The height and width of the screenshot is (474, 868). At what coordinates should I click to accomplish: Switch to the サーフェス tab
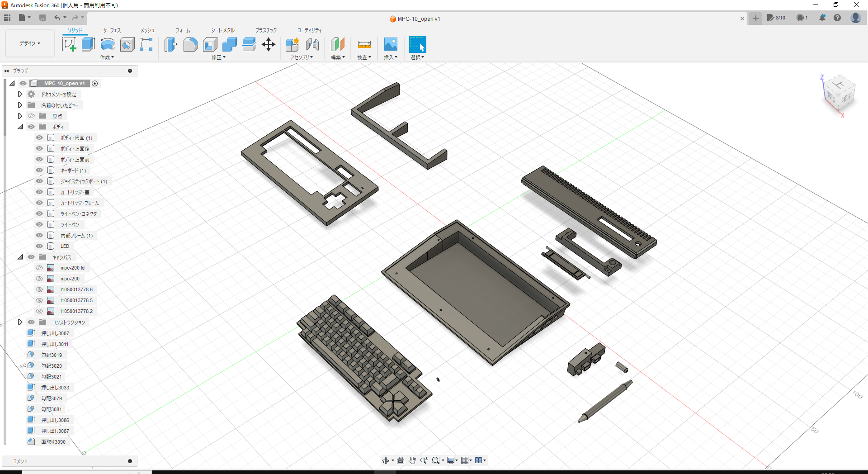click(x=111, y=30)
